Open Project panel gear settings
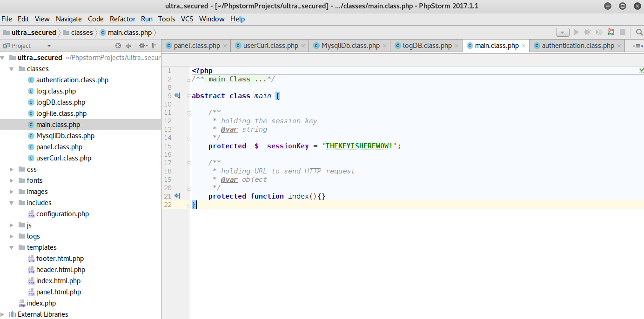 [x=143, y=46]
